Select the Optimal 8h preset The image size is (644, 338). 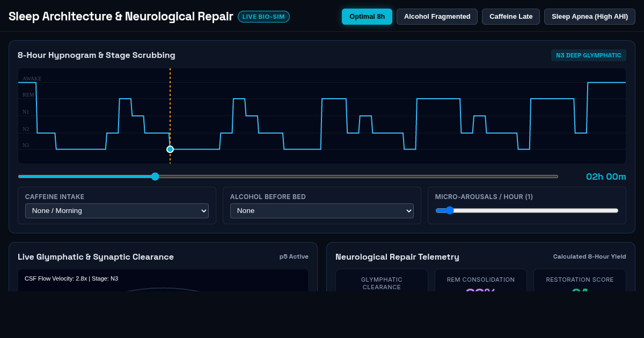(x=367, y=17)
